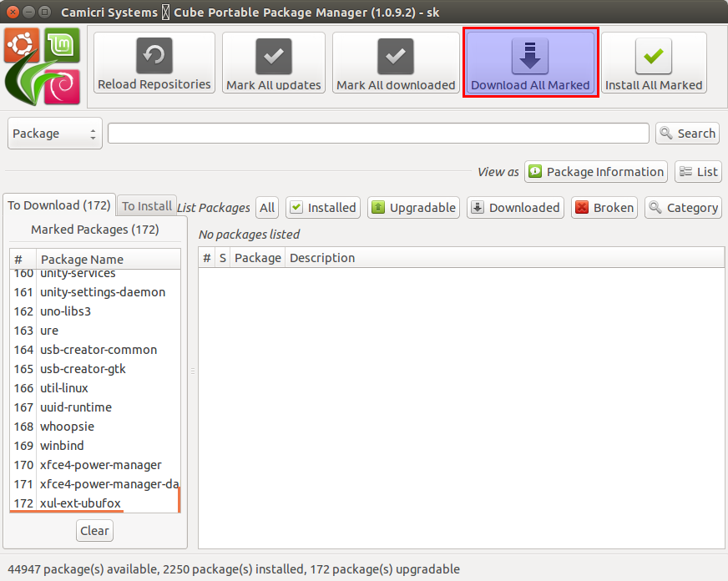Click the Package column header in results
This screenshot has height=581, width=728.
(x=258, y=258)
